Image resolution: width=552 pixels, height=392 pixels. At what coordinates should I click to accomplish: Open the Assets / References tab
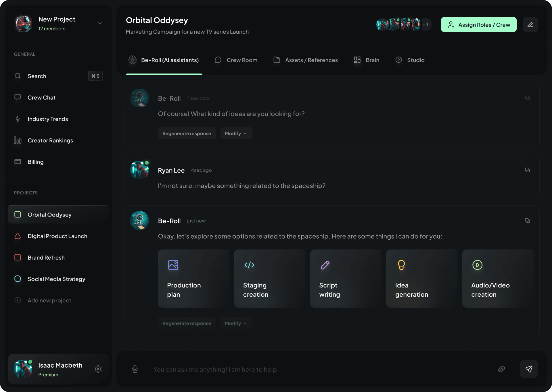311,60
